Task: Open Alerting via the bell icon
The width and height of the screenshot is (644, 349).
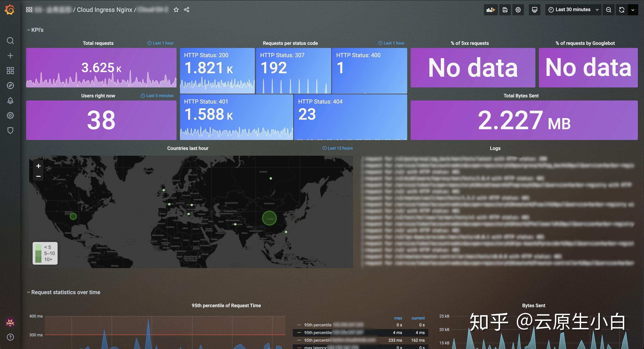Action: click(x=10, y=100)
